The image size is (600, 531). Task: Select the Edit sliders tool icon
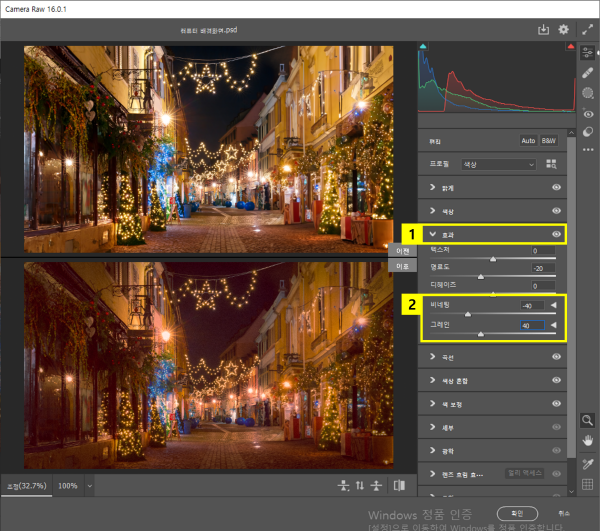[589, 51]
